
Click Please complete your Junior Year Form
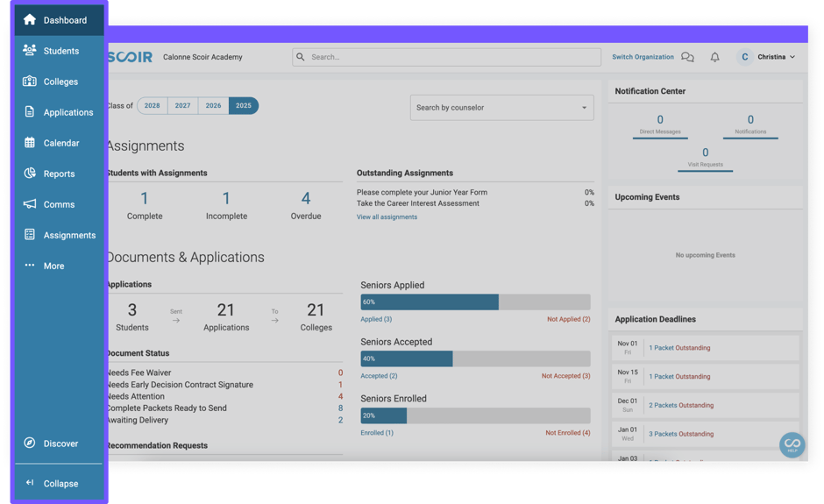coord(422,192)
